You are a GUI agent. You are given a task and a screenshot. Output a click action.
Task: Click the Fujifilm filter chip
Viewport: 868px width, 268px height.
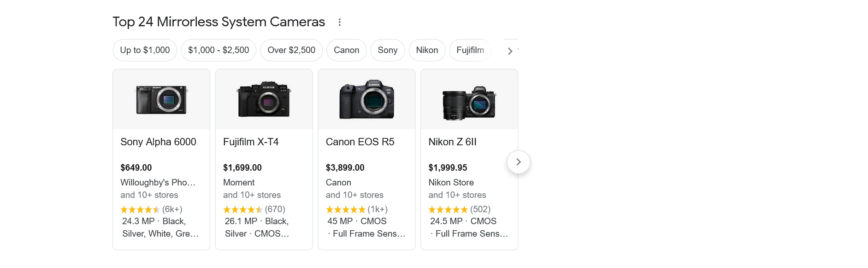click(470, 50)
